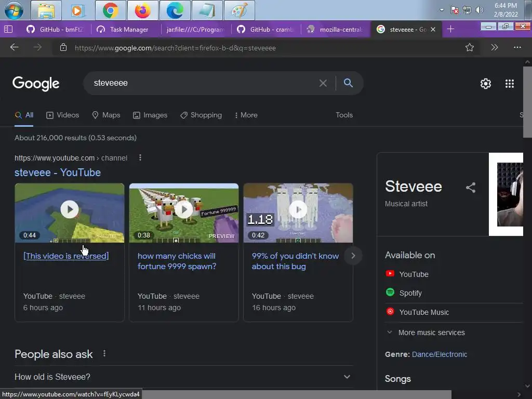Viewport: 532px width, 399px height.
Task: Open Firefox from the taskbar
Action: pos(142,10)
